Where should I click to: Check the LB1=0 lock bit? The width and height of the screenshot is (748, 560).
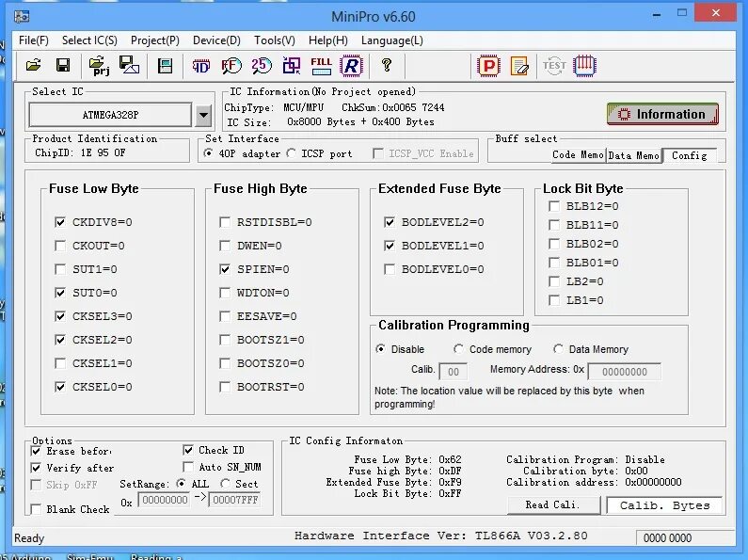click(x=554, y=300)
